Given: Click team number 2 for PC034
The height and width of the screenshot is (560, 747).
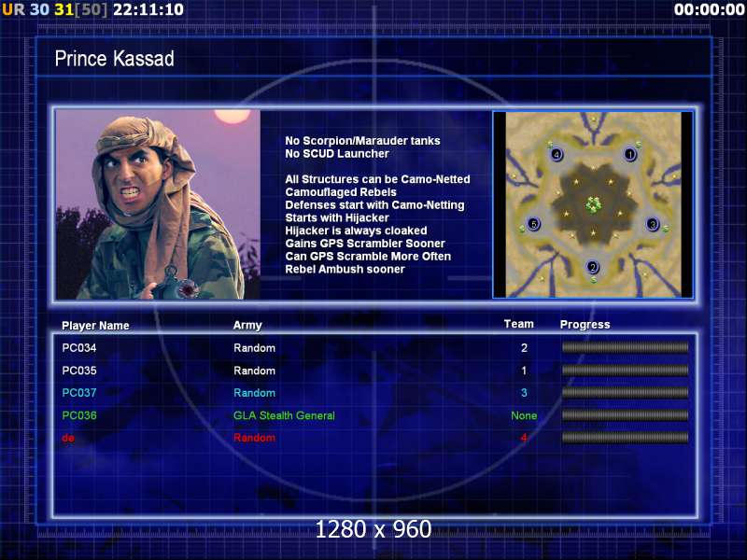Looking at the screenshot, I should (524, 348).
